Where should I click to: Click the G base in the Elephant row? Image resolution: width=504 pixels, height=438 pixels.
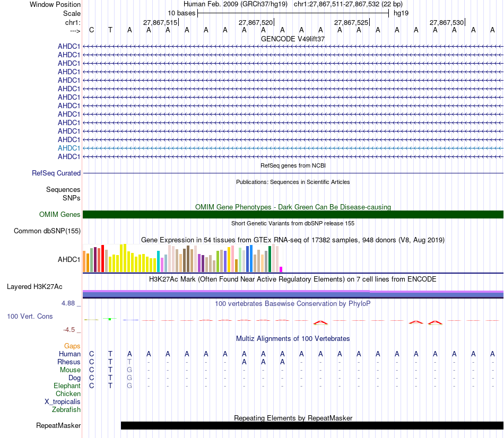129,386
